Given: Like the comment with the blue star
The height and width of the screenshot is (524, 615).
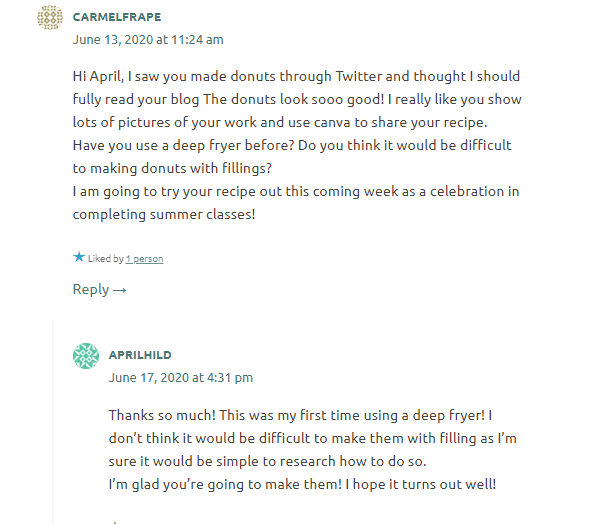Looking at the screenshot, I should pos(79,257).
